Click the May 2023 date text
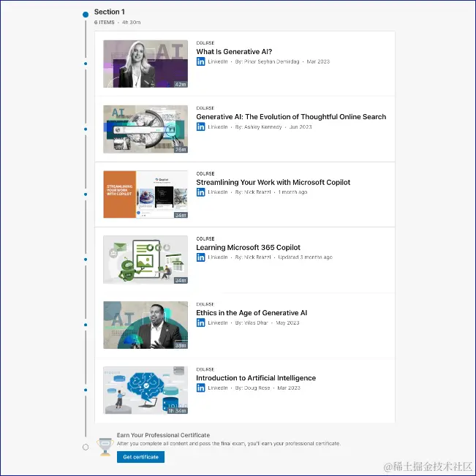The height and width of the screenshot is (476, 476). point(287,322)
